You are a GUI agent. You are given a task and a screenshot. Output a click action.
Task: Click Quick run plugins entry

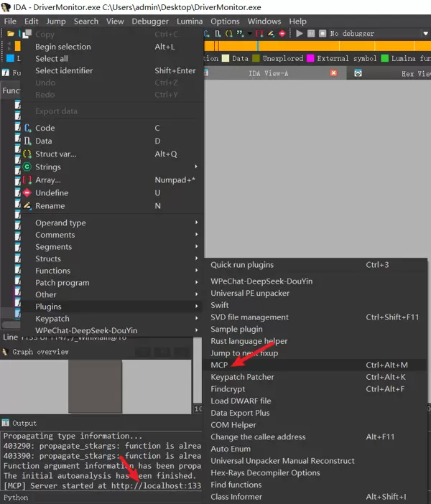coord(242,265)
